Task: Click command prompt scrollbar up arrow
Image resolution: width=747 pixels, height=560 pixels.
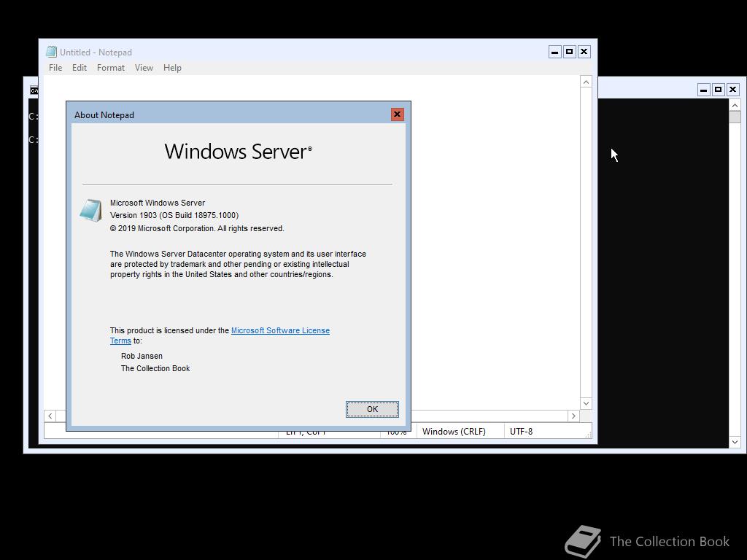Action: pos(735,105)
